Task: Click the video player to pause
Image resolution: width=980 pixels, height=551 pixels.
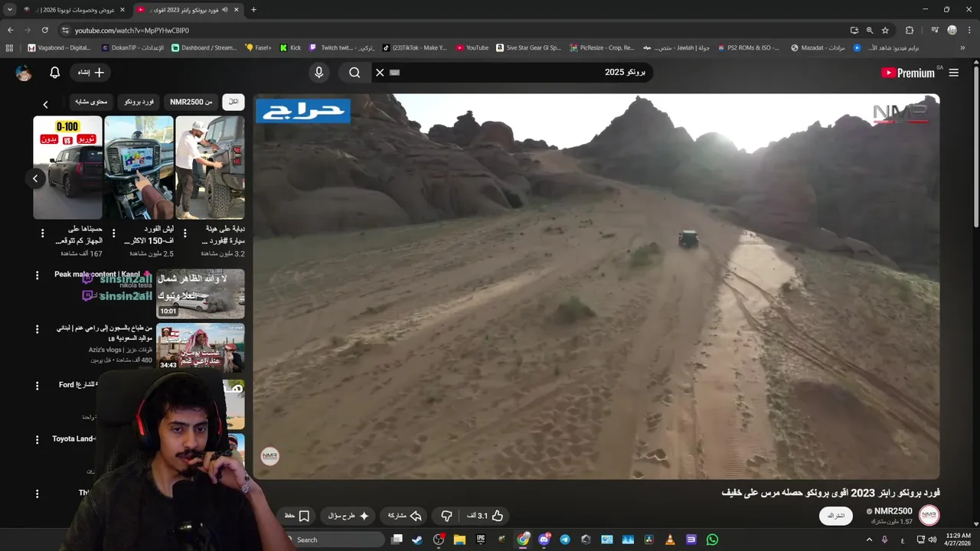Action: (x=596, y=286)
